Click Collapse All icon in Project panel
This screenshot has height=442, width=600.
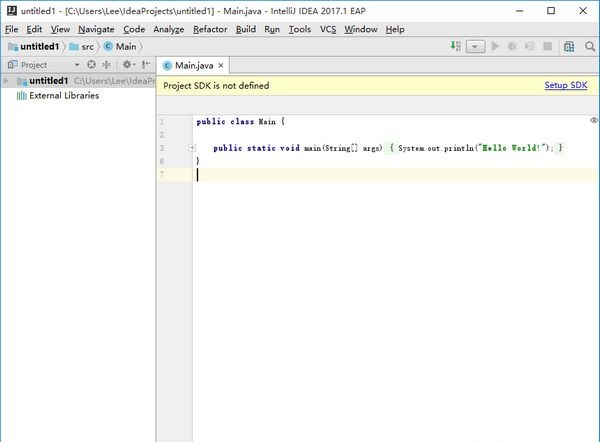pos(106,65)
